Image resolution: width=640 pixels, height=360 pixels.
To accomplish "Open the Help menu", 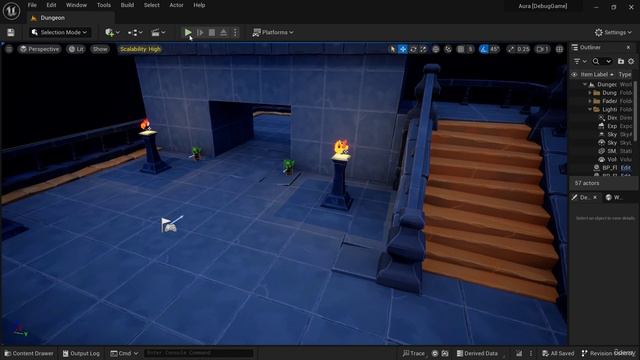I will [199, 5].
